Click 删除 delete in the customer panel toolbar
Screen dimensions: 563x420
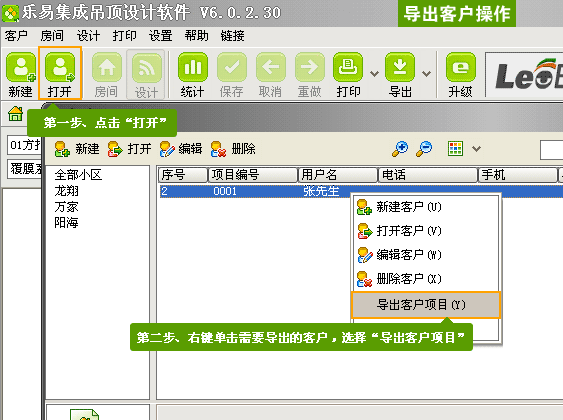coord(233,149)
